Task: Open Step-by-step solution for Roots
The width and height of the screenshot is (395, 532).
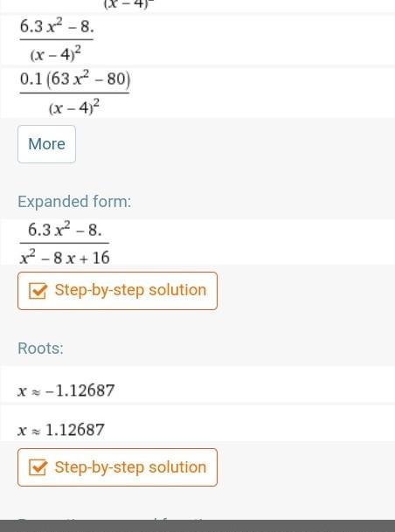Action: [117, 467]
